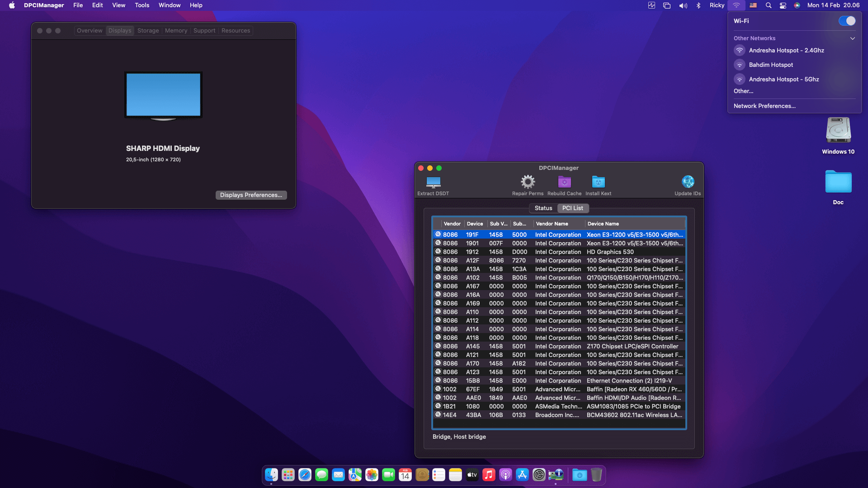Open the Window menu in the menu bar
Viewport: 868px width, 488px height.
170,5
